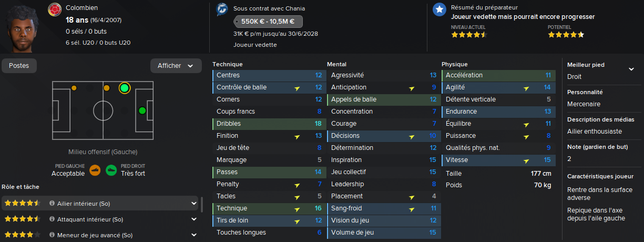The height and width of the screenshot is (242, 644).
Task: Click the orange left foot boot icon
Action: [95, 170]
